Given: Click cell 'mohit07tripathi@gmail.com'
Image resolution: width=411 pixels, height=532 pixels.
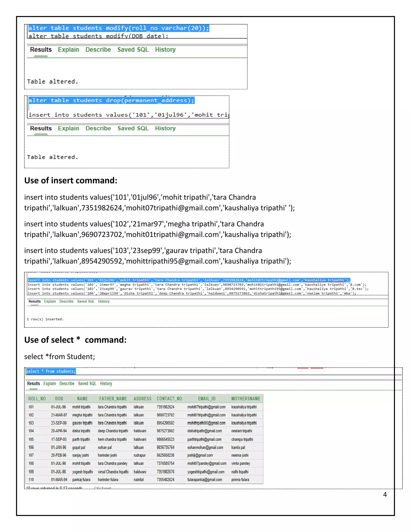Looking at the screenshot, I should coord(206,407).
